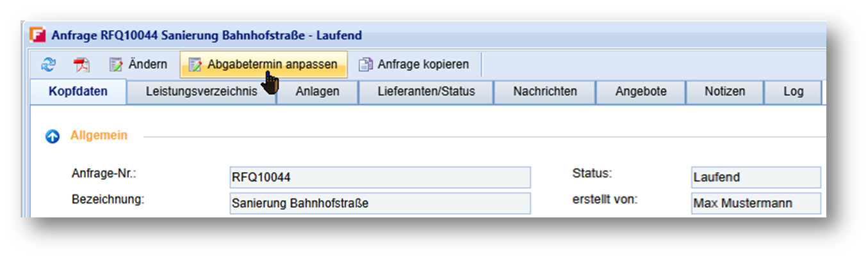Click Anfrage kopieren button

pyautogui.click(x=414, y=65)
